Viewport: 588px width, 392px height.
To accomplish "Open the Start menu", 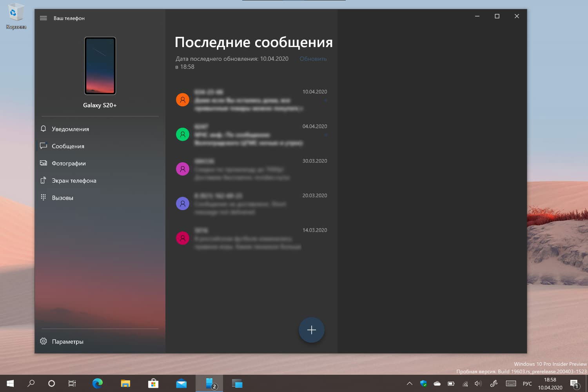I will (x=9, y=383).
